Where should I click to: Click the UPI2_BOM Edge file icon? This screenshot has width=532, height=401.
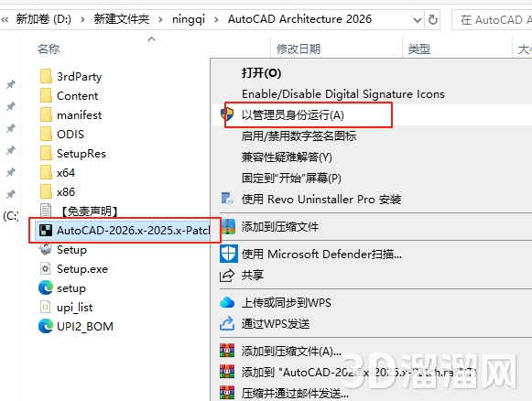coord(46,326)
